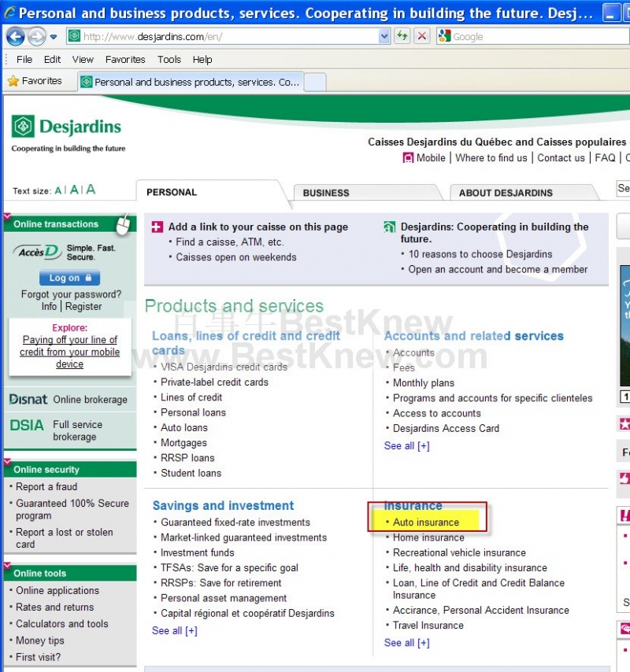This screenshot has width=630, height=672.
Task: Set text size to medium A
Action: [x=74, y=190]
